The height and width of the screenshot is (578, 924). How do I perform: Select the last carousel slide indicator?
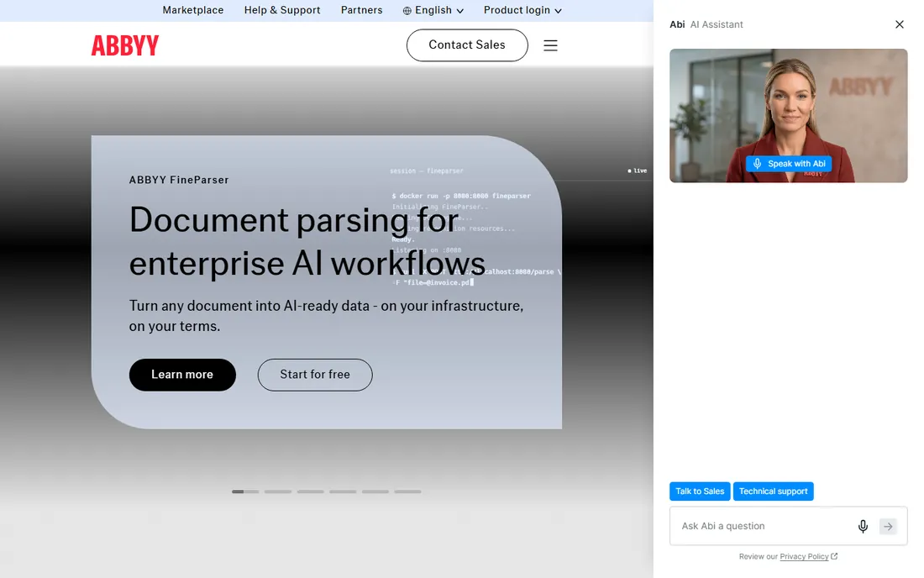pos(407,491)
